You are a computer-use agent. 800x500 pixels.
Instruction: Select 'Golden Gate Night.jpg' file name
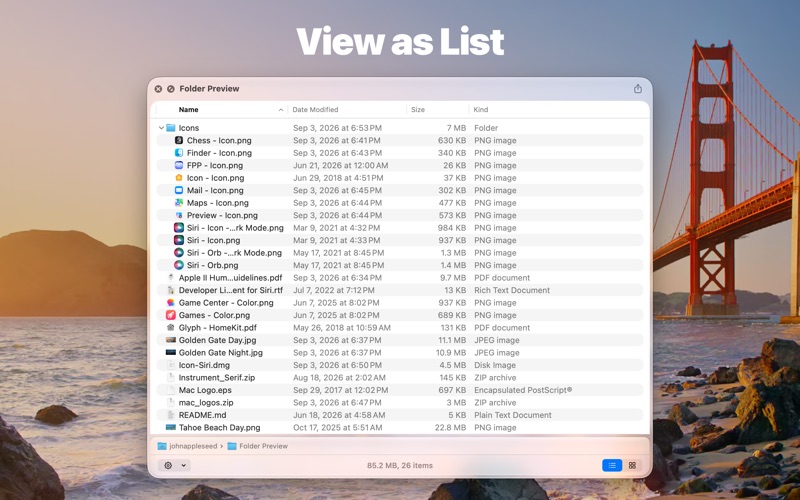[220, 353]
